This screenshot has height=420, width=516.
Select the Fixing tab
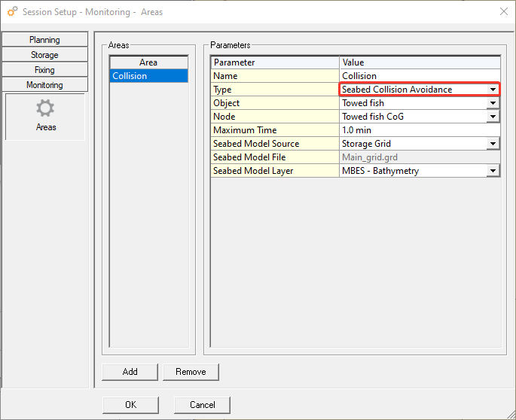coord(44,70)
